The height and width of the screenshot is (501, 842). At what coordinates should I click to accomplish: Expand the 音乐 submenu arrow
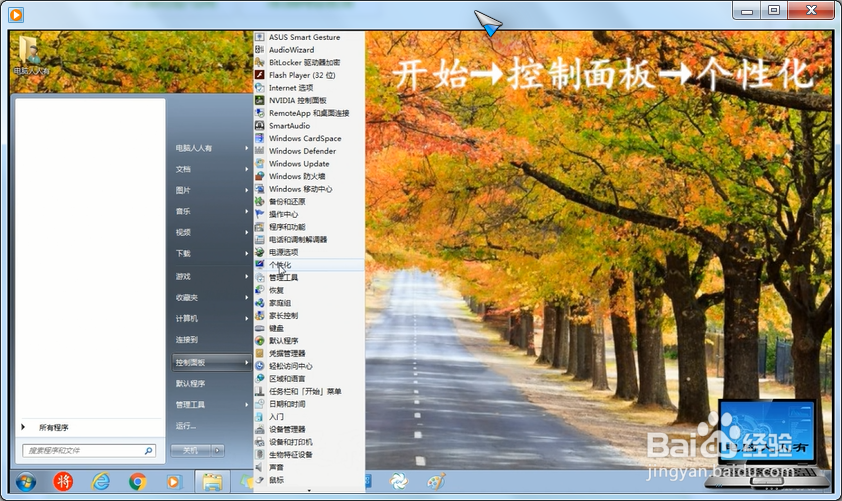tap(246, 212)
